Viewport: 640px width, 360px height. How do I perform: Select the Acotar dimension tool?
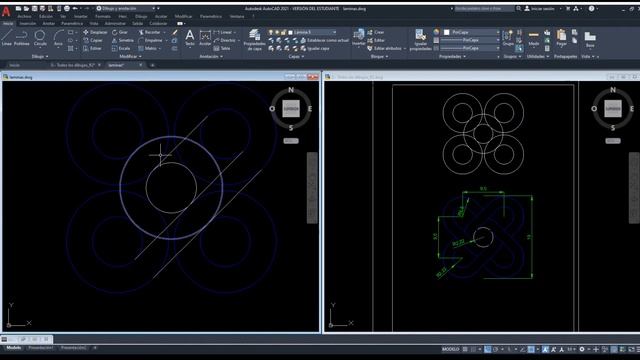tap(205, 38)
